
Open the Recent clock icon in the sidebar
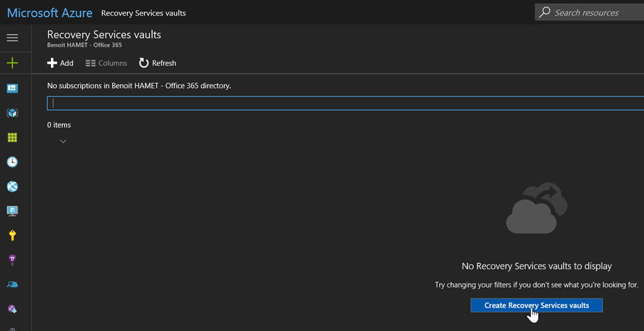12,162
